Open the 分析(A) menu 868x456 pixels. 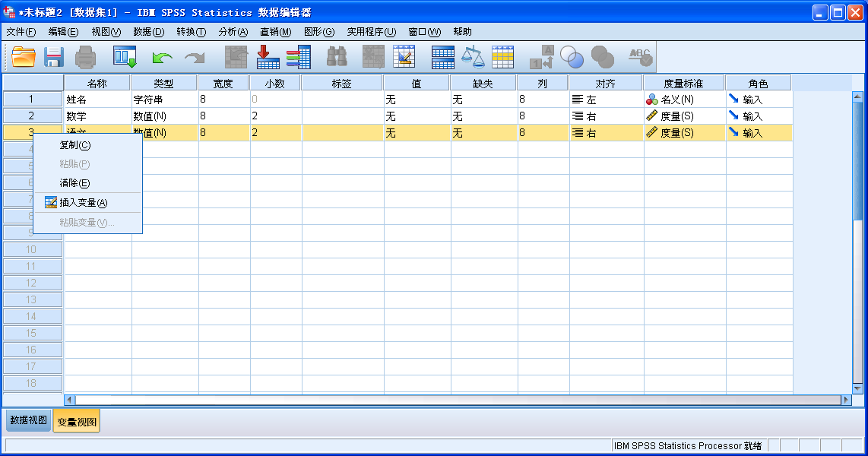point(233,32)
